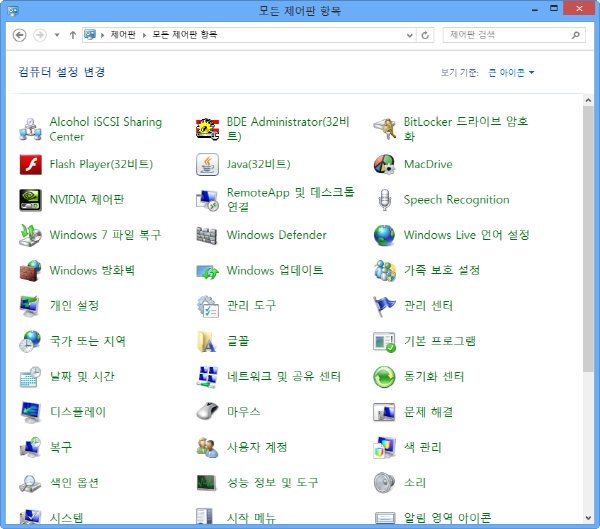Screen dimensions: 600x529
Task: Open the default programs (기본 프로그램) icon
Action: [385, 342]
